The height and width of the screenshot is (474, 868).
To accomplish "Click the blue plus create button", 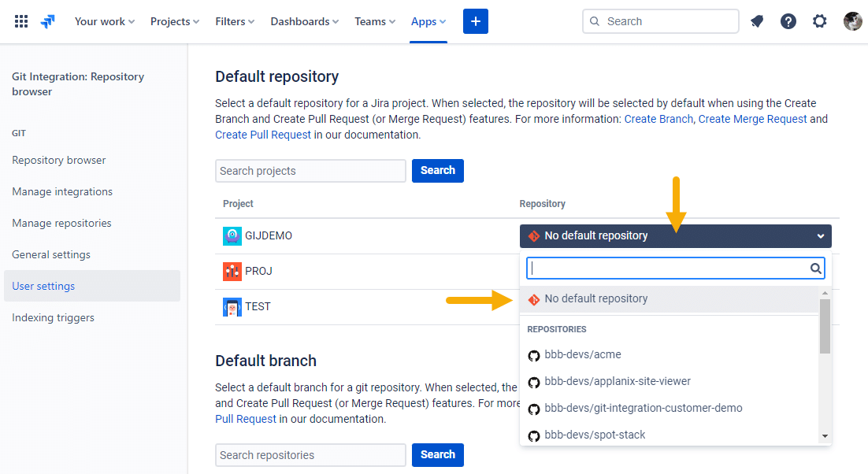I will click(476, 21).
